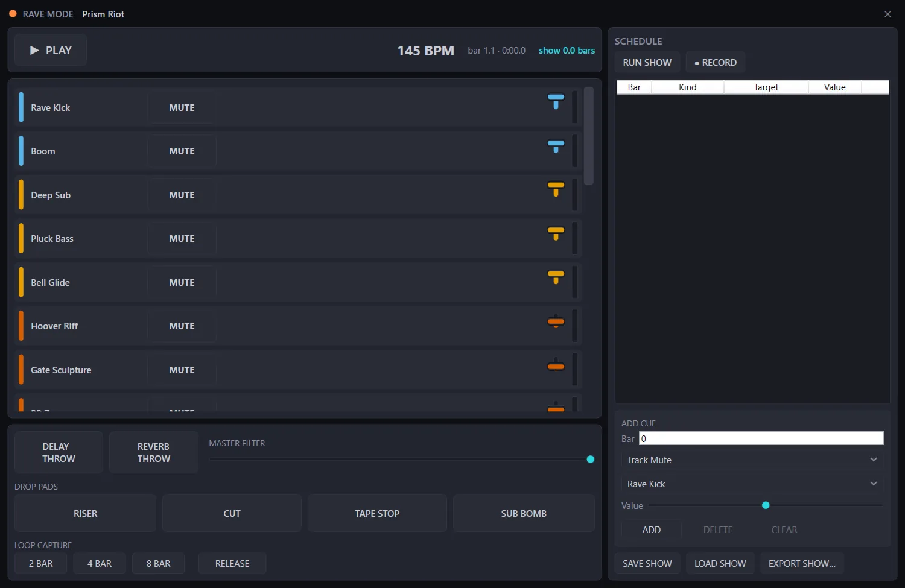Viewport: 905px width, 588px height.
Task: Mute the Pluck Bass track
Action: click(182, 238)
